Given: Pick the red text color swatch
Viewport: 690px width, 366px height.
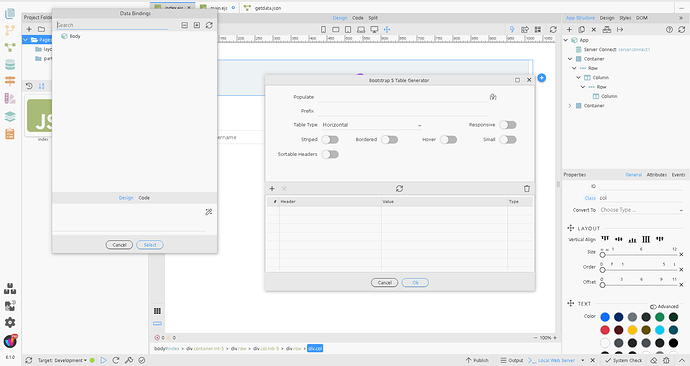Looking at the screenshot, I should tap(605, 330).
